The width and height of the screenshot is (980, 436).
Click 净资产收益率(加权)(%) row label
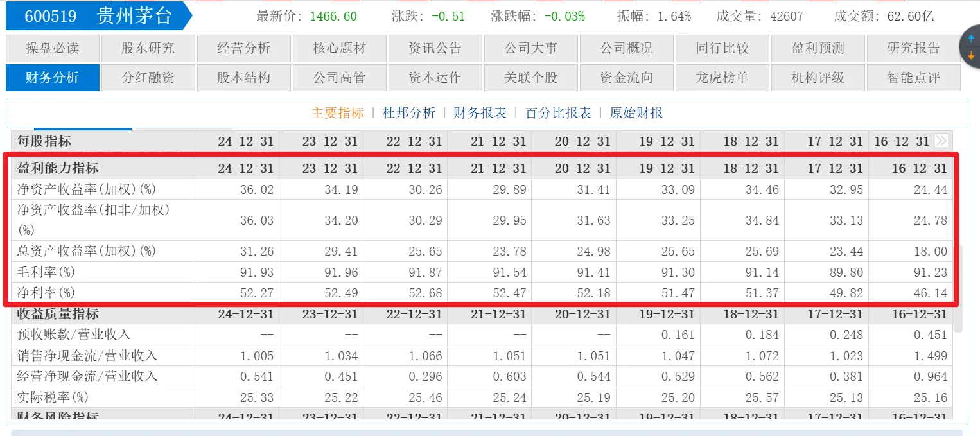pyautogui.click(x=87, y=189)
